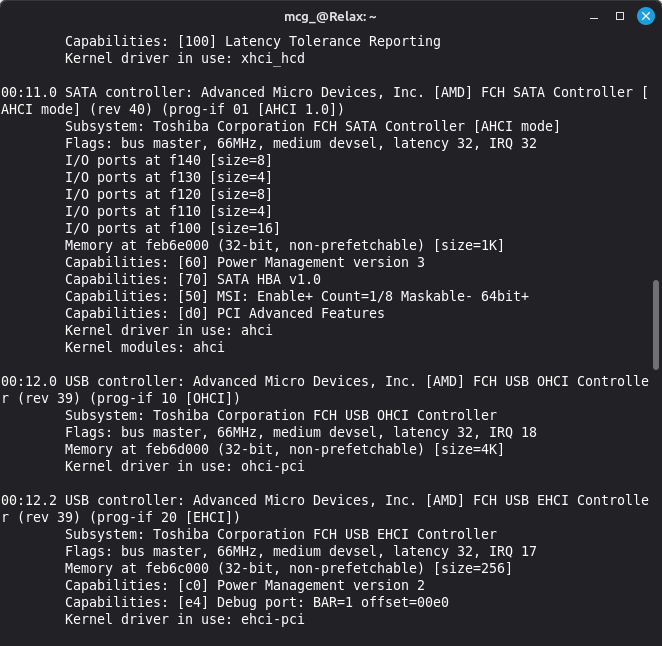The image size is (662, 646).
Task: Click the '00:11.0 SATA controller' line
Action: click(324, 92)
